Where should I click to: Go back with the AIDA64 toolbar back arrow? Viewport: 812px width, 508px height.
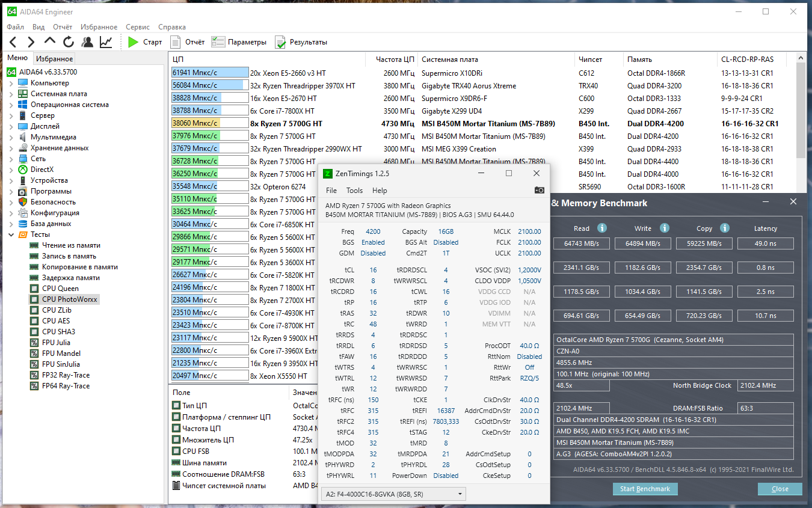(x=13, y=42)
